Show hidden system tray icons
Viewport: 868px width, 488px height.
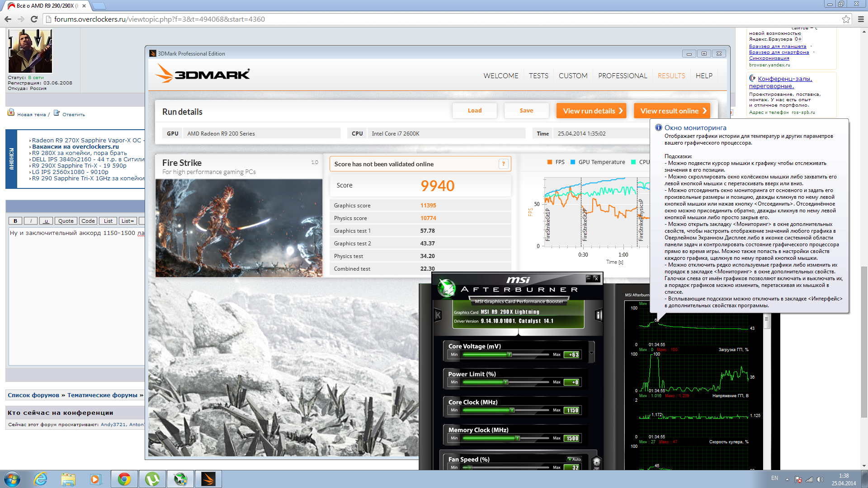(787, 479)
